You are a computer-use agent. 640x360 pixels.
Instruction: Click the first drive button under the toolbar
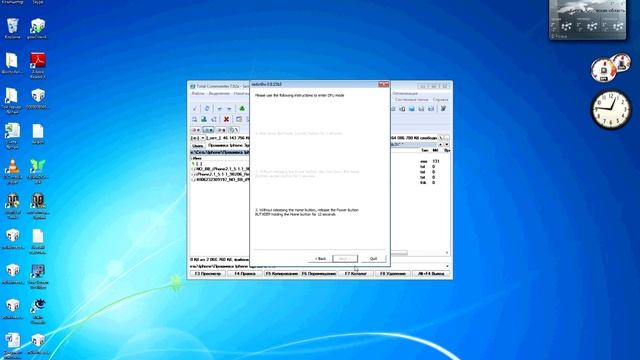click(x=196, y=130)
